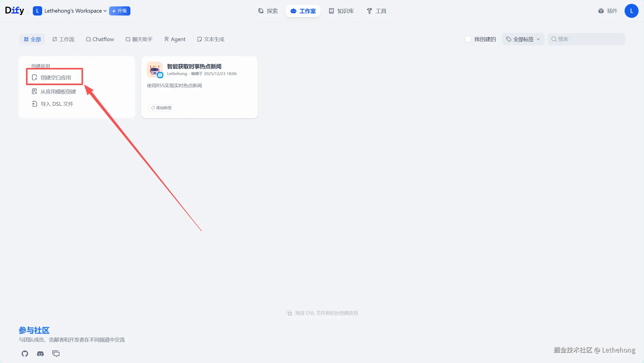Expand the 全部标签 tags dropdown
Viewport: 644px width, 363px height.
click(x=523, y=39)
